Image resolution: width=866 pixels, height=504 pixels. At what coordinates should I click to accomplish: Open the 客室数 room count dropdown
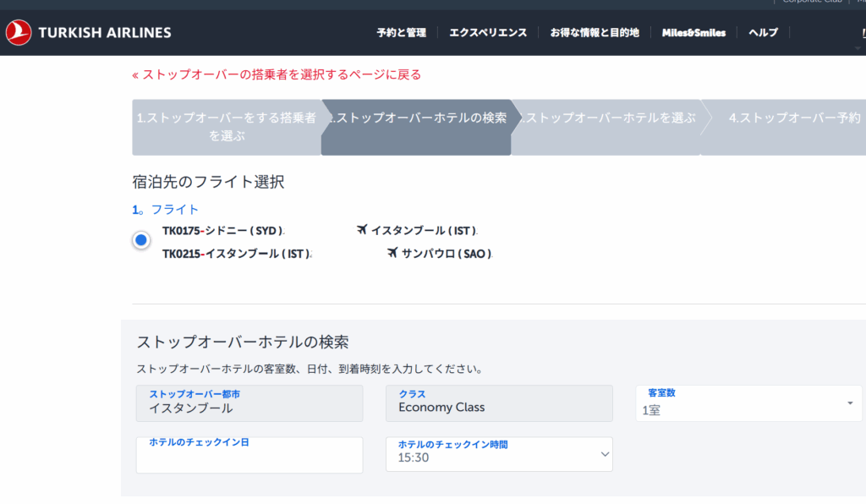pos(748,403)
